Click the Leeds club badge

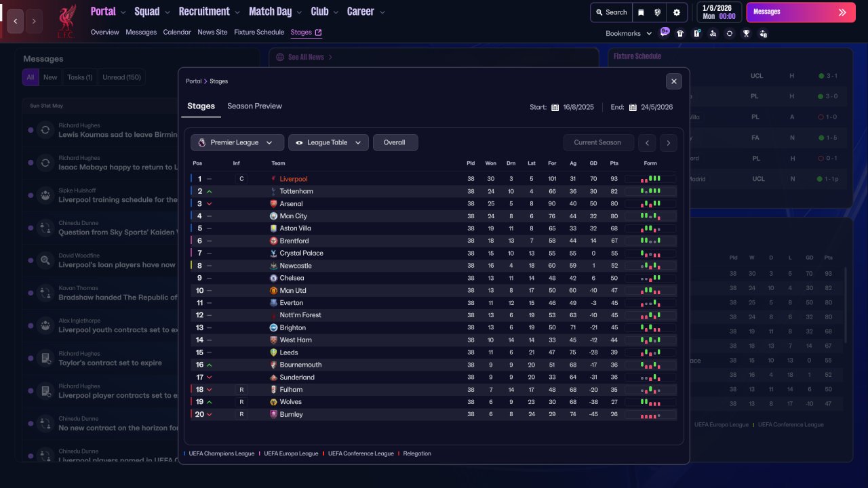tap(274, 352)
